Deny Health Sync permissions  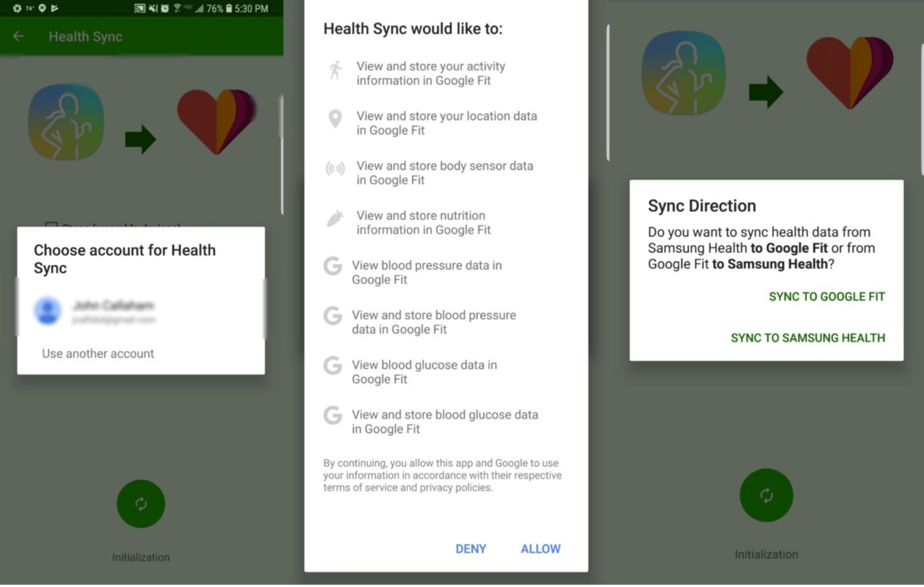[x=471, y=549]
